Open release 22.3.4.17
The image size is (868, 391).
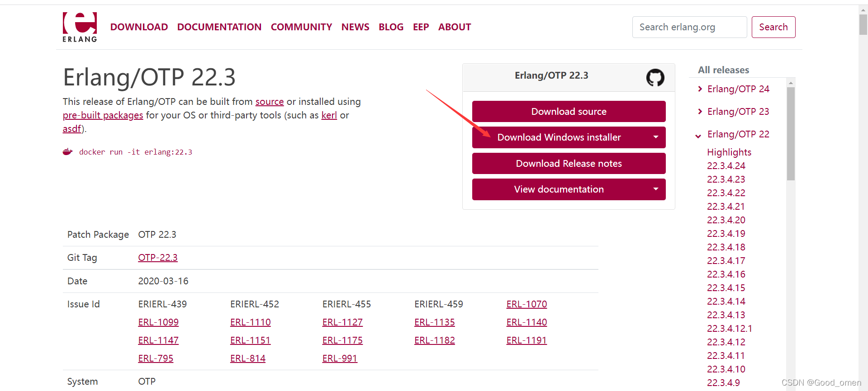[726, 261]
